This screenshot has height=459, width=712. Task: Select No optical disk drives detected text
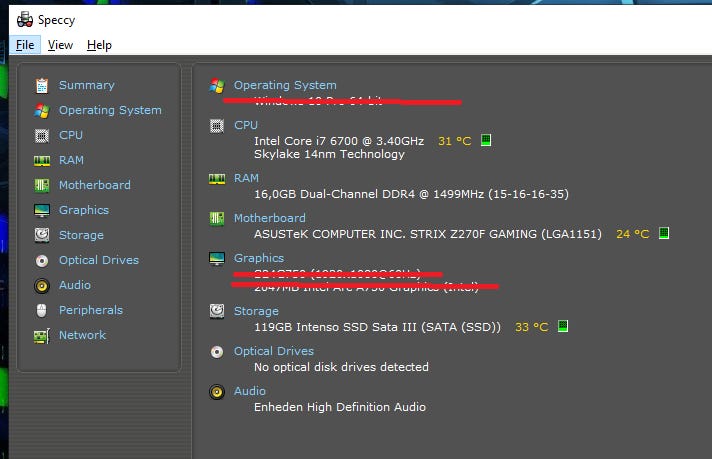341,367
